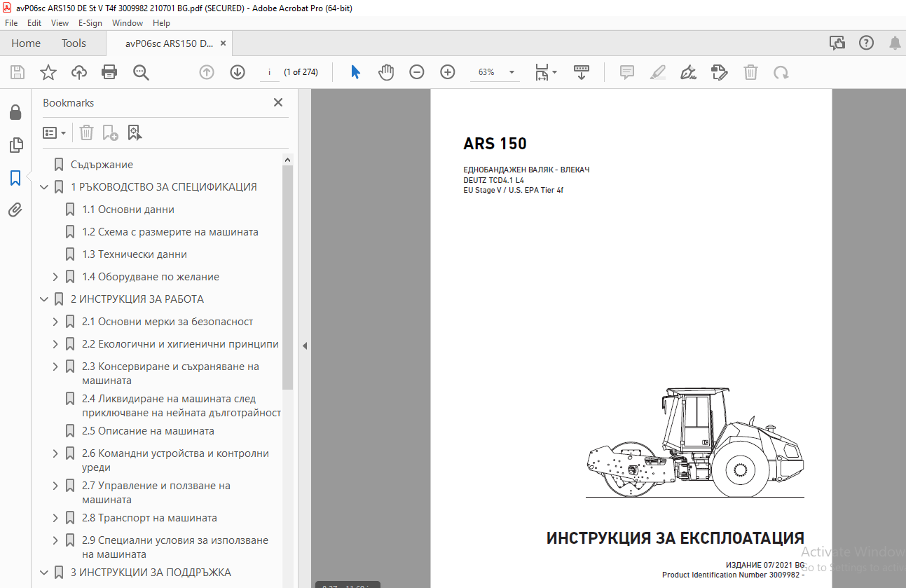Open the Help menu
The height and width of the screenshot is (588, 906).
tap(161, 23)
